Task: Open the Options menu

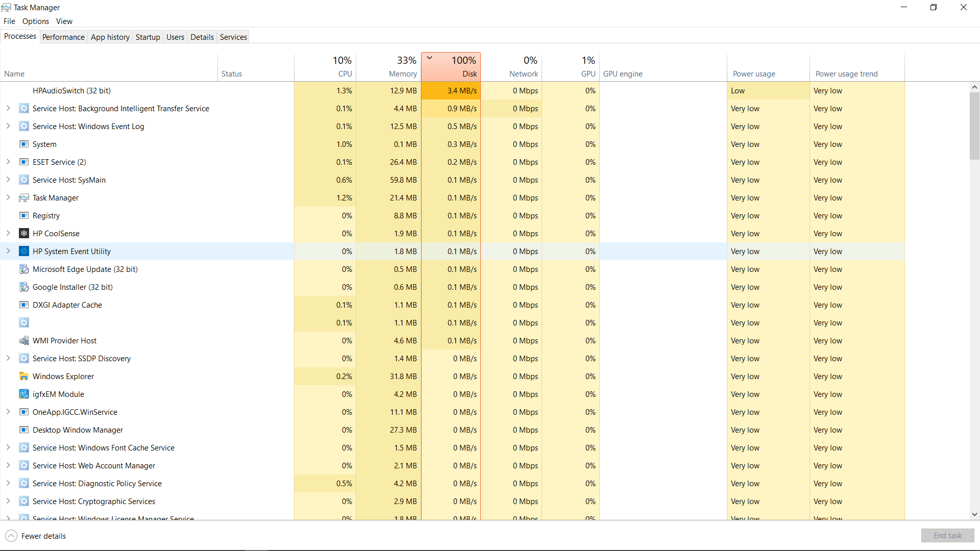Action: tap(36, 21)
